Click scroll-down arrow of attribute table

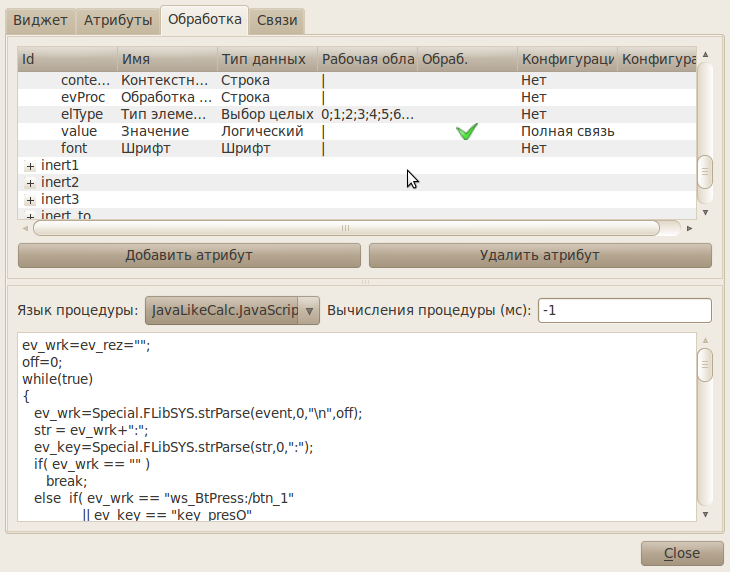point(705,212)
